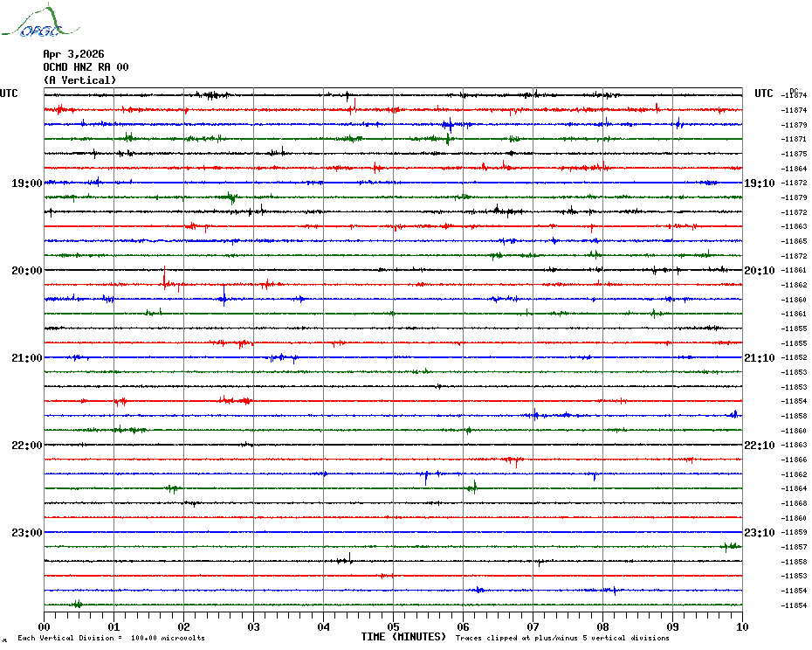Select the DC value '-11875'
Screen dimensions: 812x650
[x=795, y=154]
